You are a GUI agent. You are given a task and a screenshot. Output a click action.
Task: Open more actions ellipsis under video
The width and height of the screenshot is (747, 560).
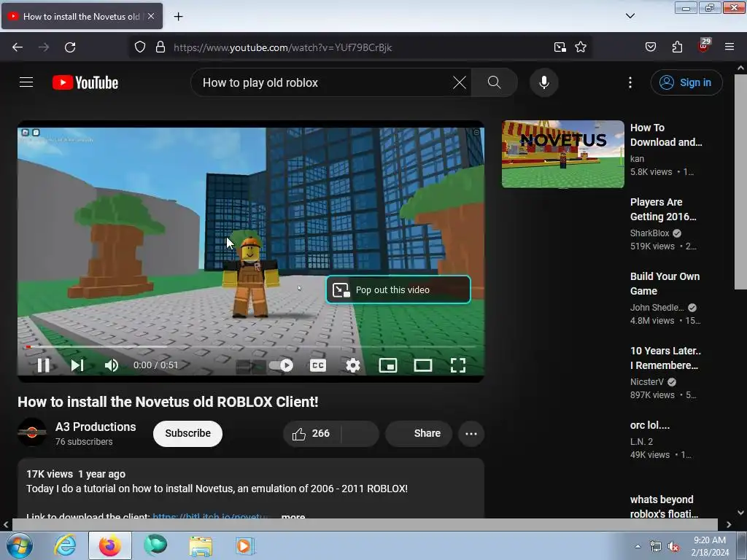point(471,433)
